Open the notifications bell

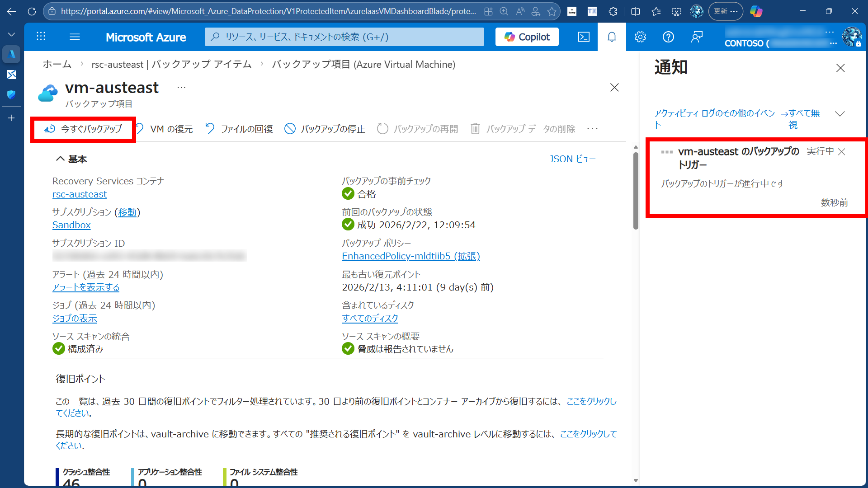[x=612, y=37]
